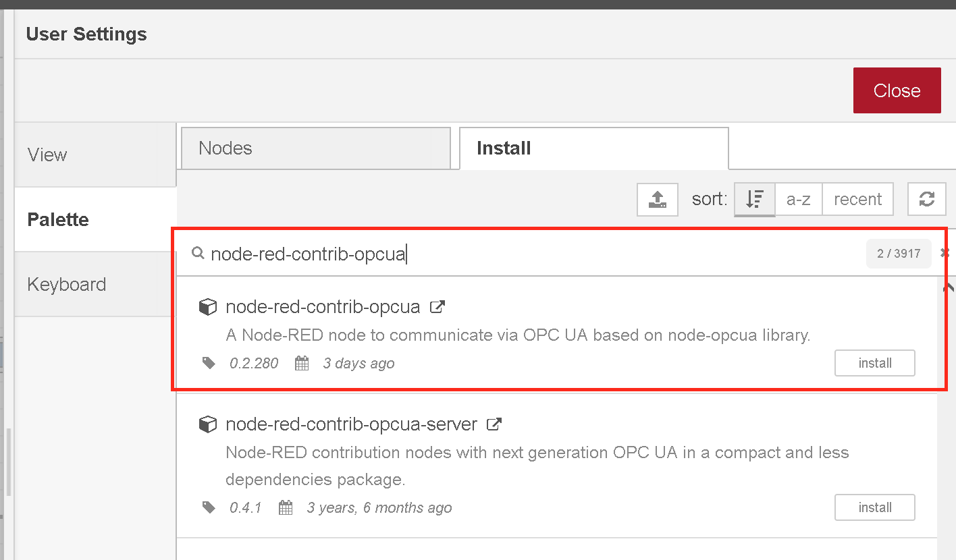The height and width of the screenshot is (560, 956).
Task: Click the calendar icon beside 3 days ago
Action: point(302,364)
